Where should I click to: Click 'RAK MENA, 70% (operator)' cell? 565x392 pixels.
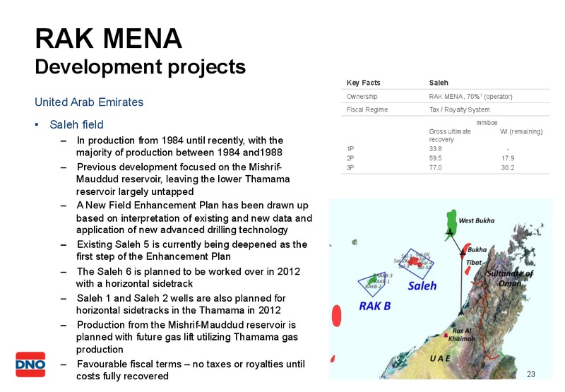(470, 97)
